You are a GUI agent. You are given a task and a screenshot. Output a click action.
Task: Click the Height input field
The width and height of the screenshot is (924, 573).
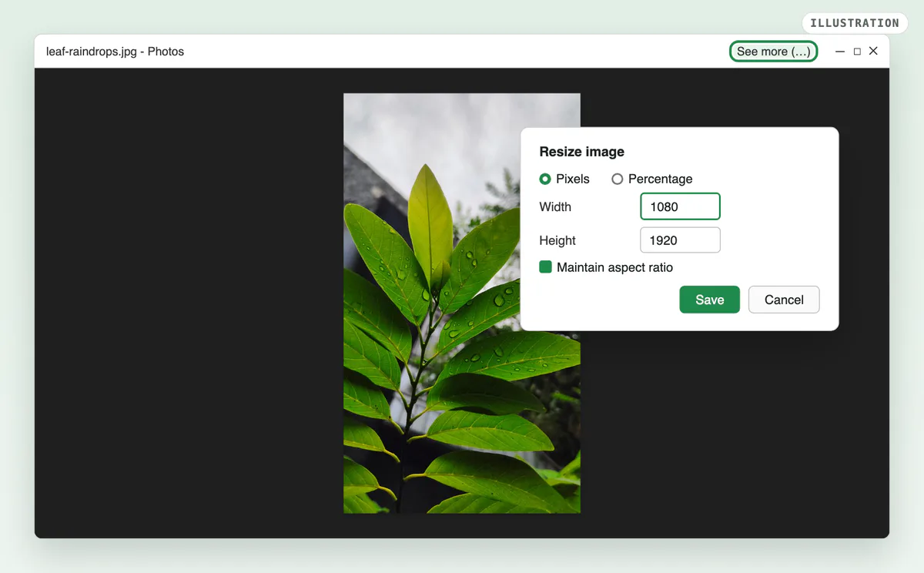(x=680, y=240)
